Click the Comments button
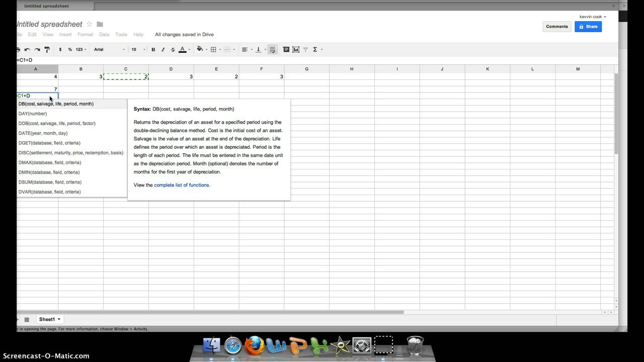 557,27
